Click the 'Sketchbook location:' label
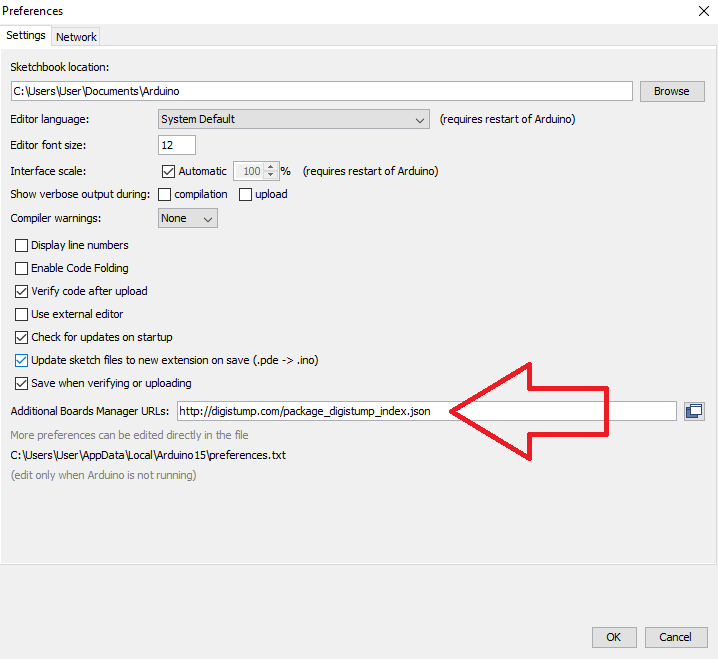This screenshot has height=659, width=718. pos(60,67)
